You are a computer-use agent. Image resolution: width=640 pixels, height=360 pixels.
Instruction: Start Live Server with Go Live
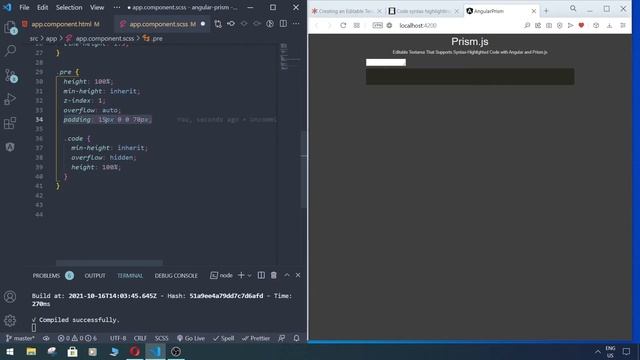coord(191,338)
